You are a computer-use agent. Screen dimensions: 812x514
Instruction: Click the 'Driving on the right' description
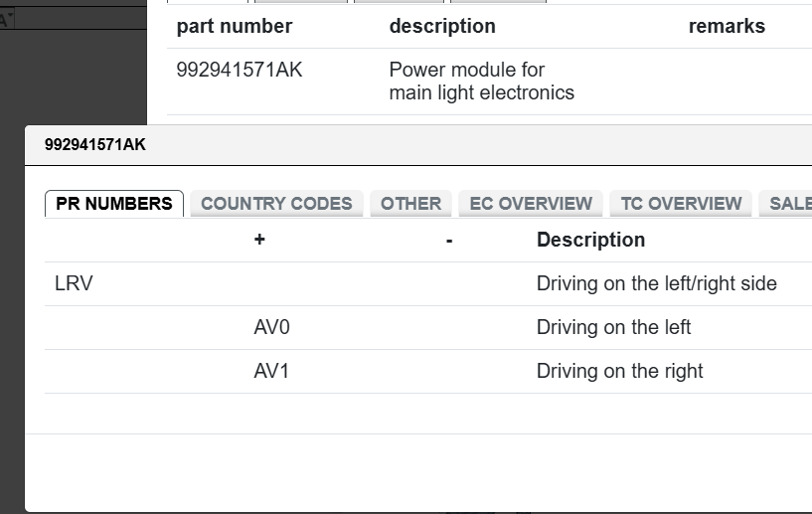click(x=619, y=372)
